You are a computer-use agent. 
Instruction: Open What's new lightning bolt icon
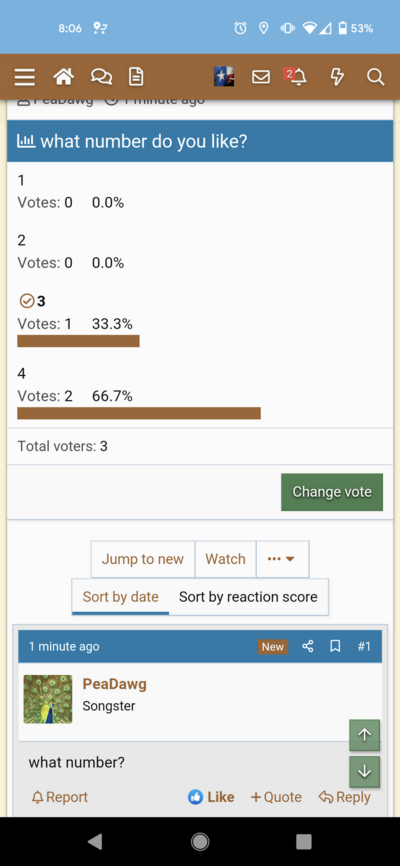(337, 77)
